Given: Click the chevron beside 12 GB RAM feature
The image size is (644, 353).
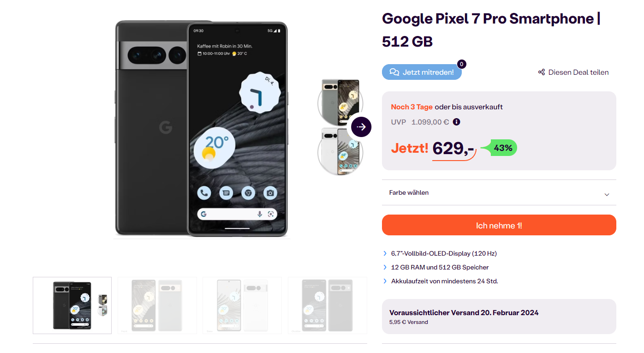Looking at the screenshot, I should tap(385, 267).
